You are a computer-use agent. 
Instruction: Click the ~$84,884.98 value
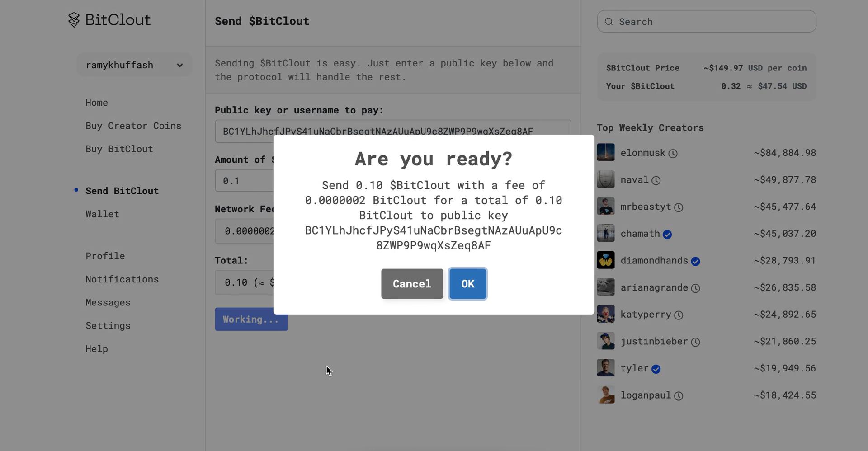point(785,153)
